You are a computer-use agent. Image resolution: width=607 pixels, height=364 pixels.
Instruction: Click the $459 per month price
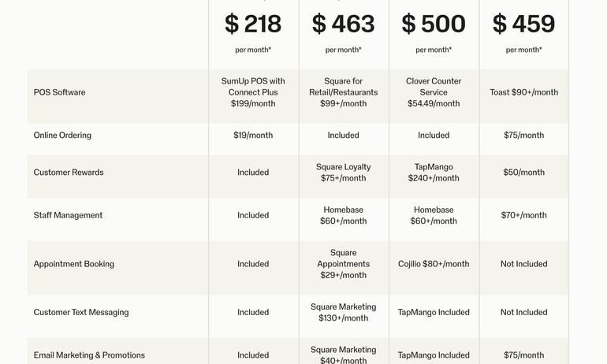523,24
